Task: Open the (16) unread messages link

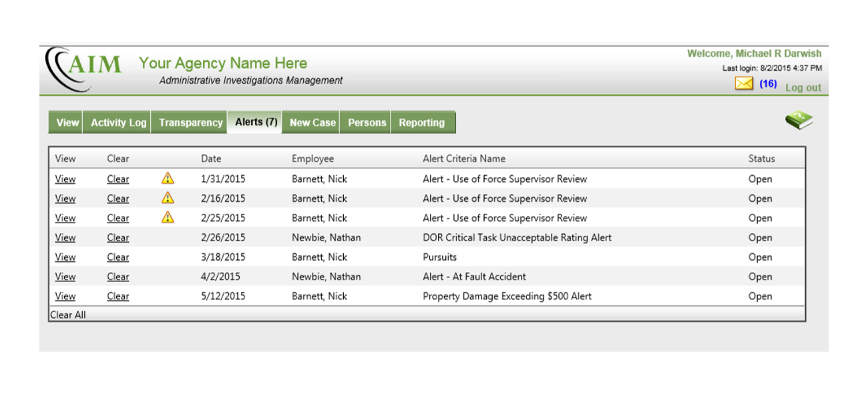Action: pos(768,84)
